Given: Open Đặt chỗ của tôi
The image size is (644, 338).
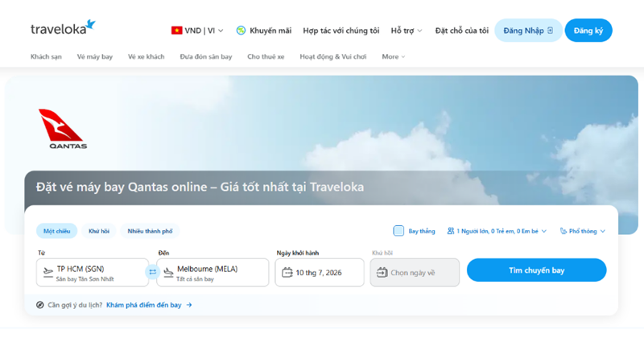Looking at the screenshot, I should (x=461, y=31).
